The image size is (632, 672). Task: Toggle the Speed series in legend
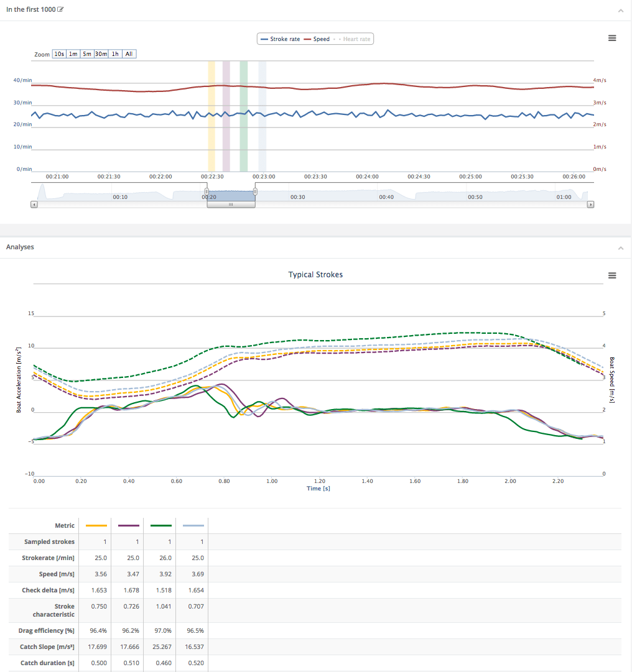[317, 39]
